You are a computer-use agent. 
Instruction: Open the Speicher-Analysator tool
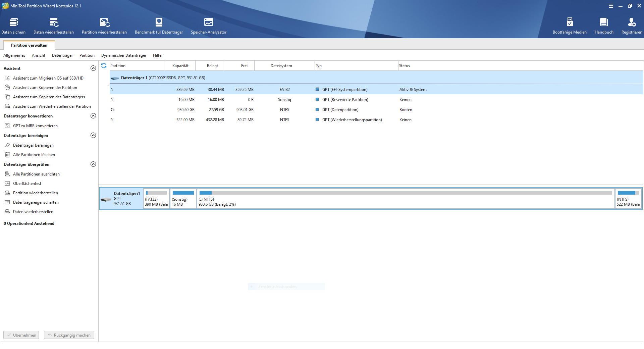[x=209, y=26]
